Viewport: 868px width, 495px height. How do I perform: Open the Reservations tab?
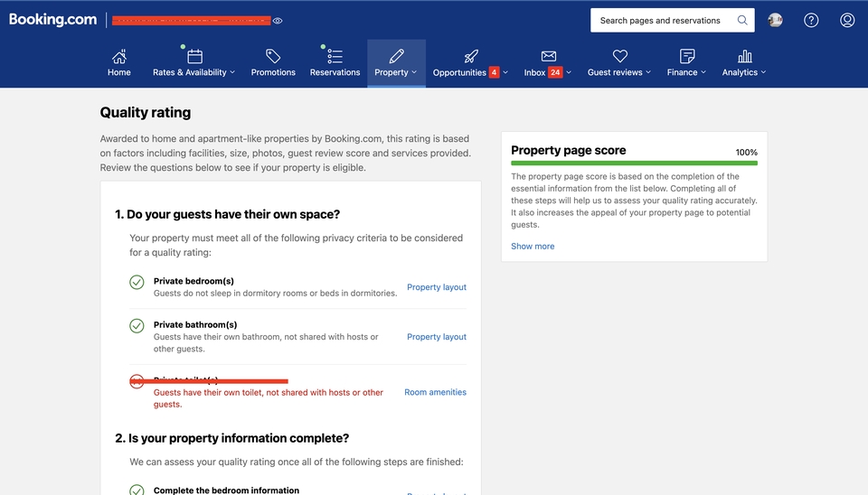coord(335,63)
